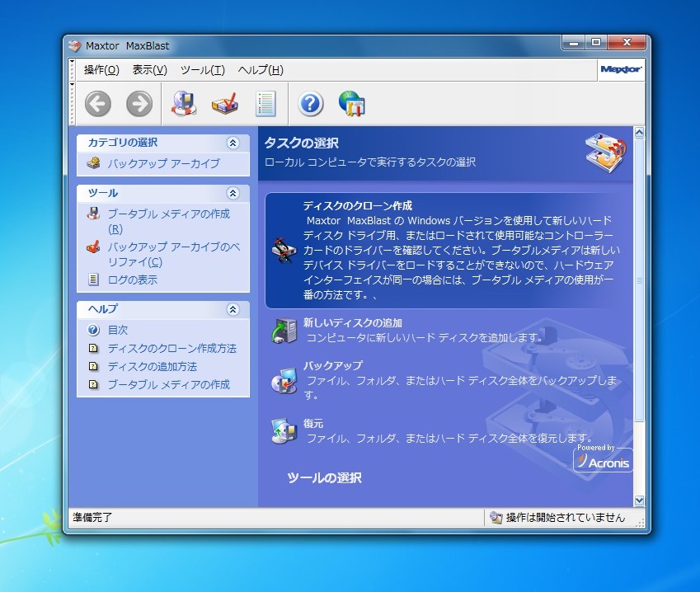This screenshot has height=592, width=700.
Task: Select the バックアップ task title
Action: (333, 365)
